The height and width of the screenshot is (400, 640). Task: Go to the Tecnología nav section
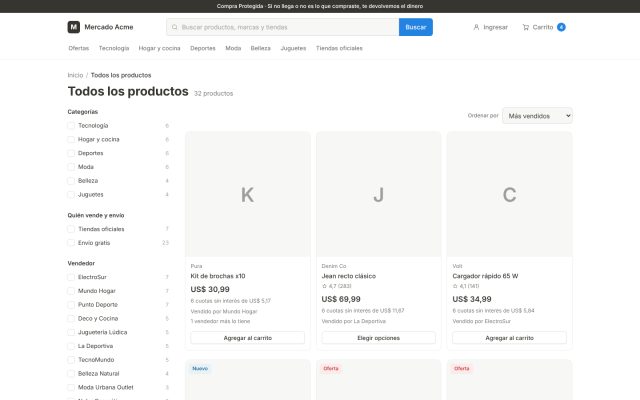114,48
